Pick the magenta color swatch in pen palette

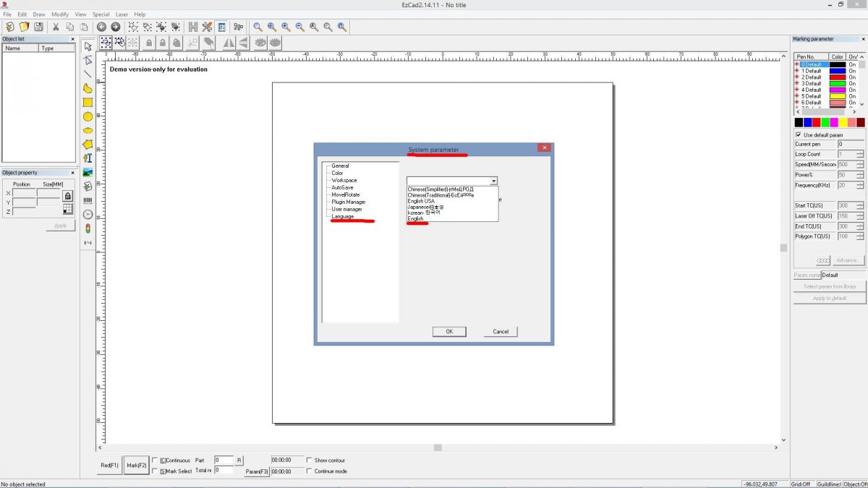click(834, 122)
